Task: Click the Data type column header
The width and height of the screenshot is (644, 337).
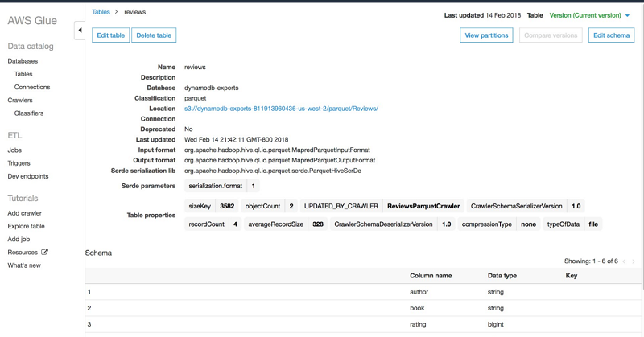Action: click(x=502, y=276)
